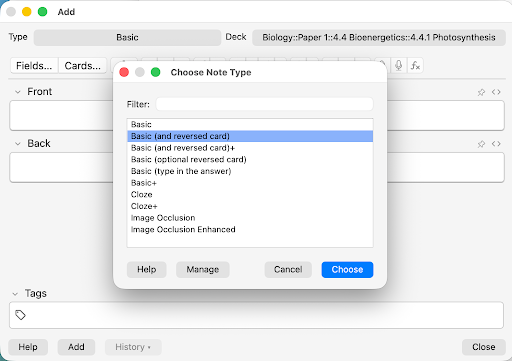Close the Add window via Close button
Screen dimensions: 512x361
point(484,347)
